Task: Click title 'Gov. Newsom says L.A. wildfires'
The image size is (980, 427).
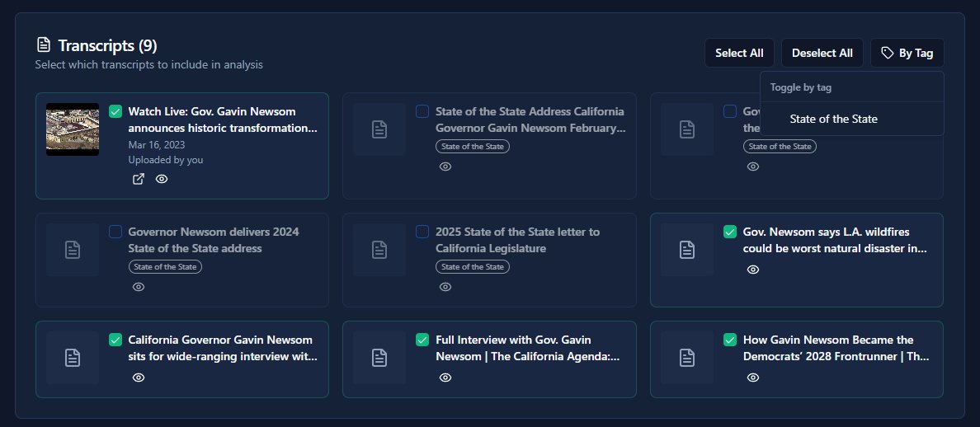Action: tap(835, 241)
